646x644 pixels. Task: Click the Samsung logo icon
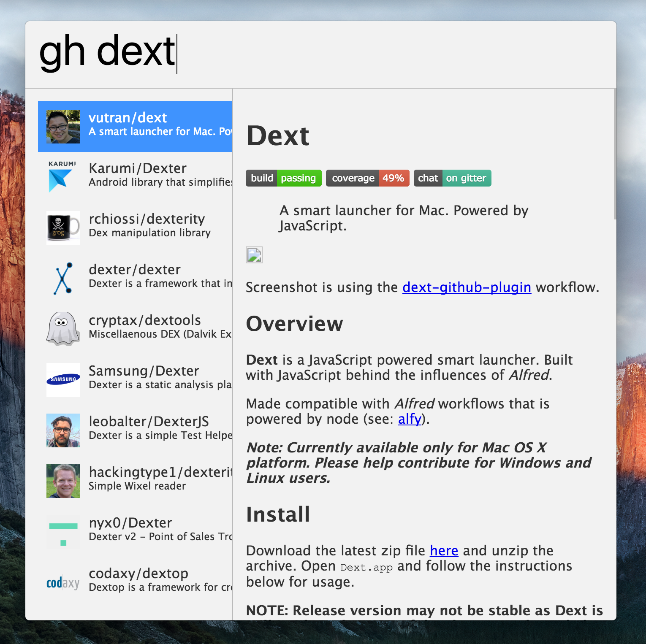coord(63,380)
